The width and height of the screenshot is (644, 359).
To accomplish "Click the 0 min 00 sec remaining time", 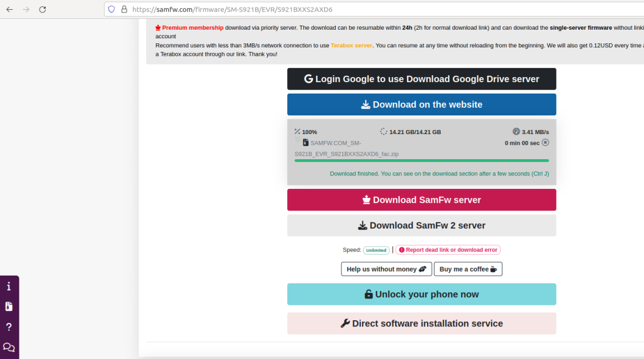I will tap(522, 143).
